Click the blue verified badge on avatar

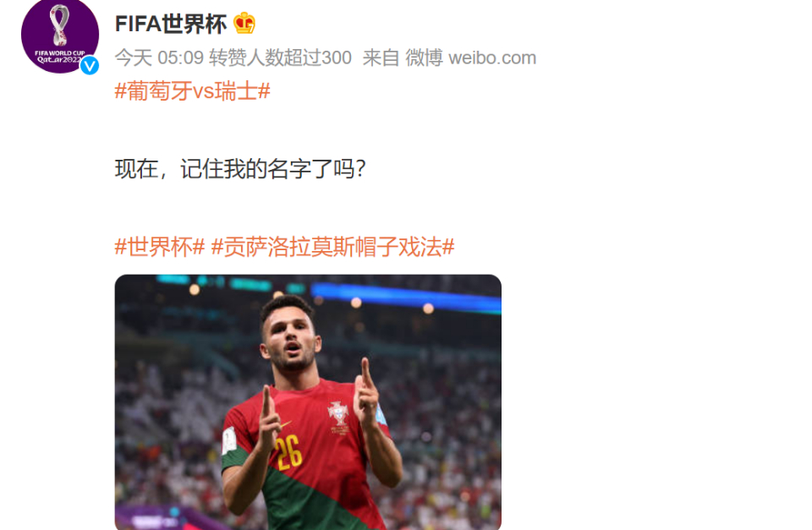pos(90,65)
